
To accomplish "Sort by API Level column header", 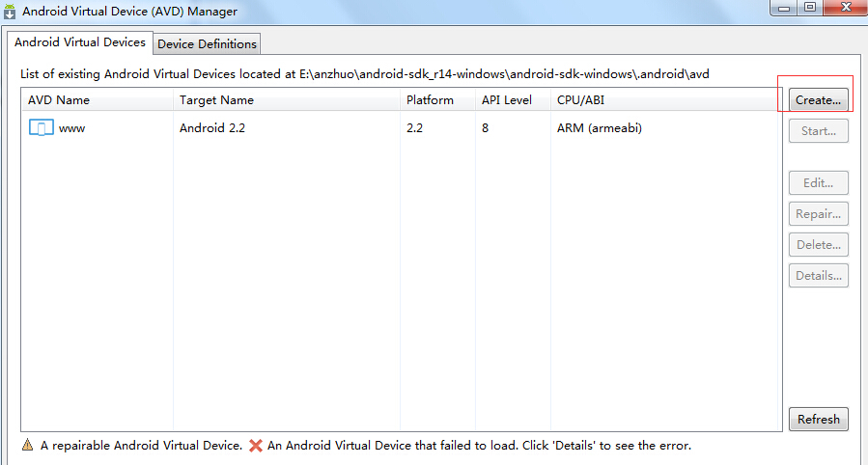I will click(x=513, y=100).
